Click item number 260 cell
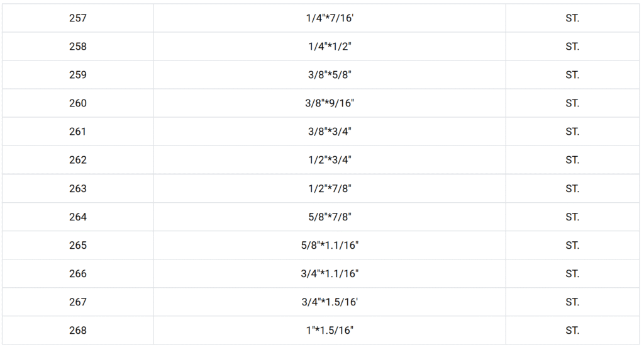 [x=78, y=103]
